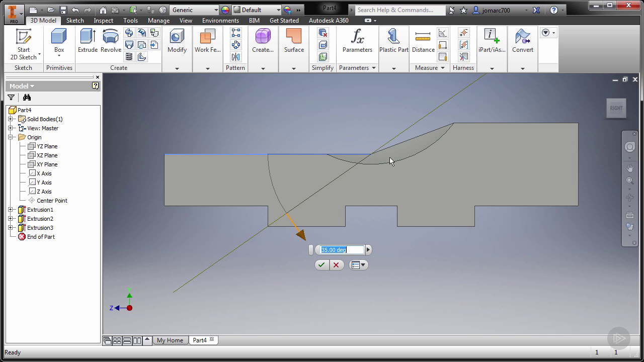Select the Rectangular Pattern tool
This screenshot has width=644, height=362.
click(235, 33)
